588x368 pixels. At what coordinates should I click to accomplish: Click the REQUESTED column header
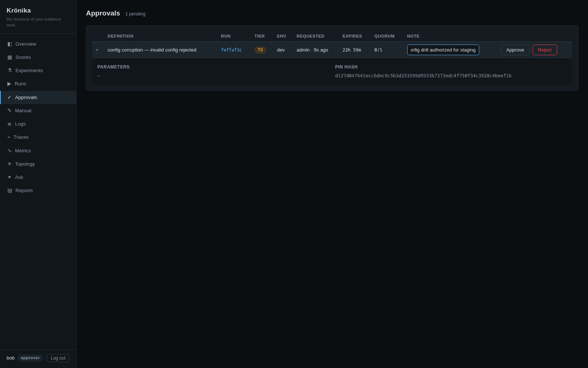click(311, 36)
